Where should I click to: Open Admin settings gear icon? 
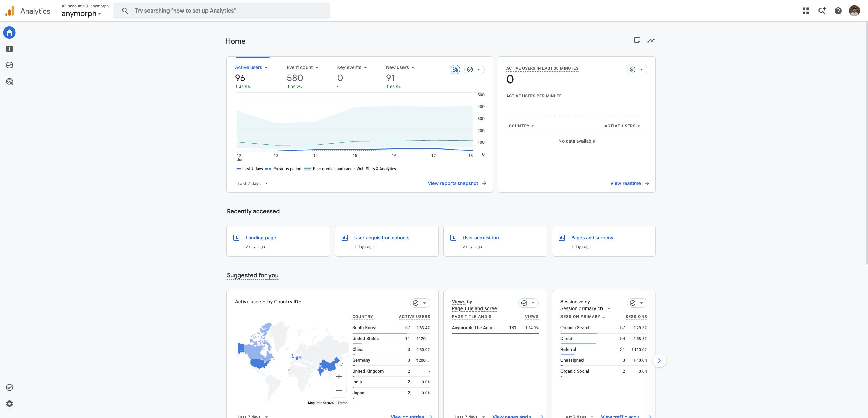click(x=9, y=404)
